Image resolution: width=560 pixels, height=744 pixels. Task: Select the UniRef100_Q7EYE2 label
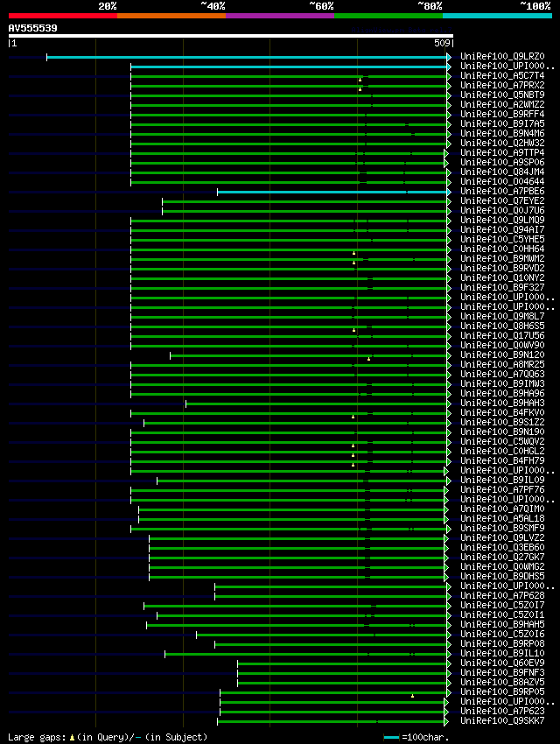coord(502,201)
